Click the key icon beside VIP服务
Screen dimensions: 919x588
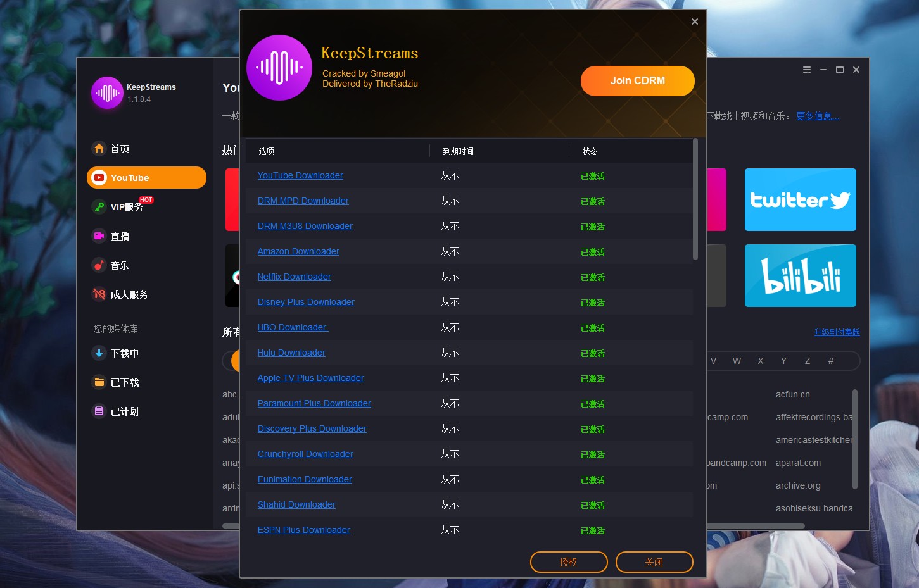coord(99,206)
